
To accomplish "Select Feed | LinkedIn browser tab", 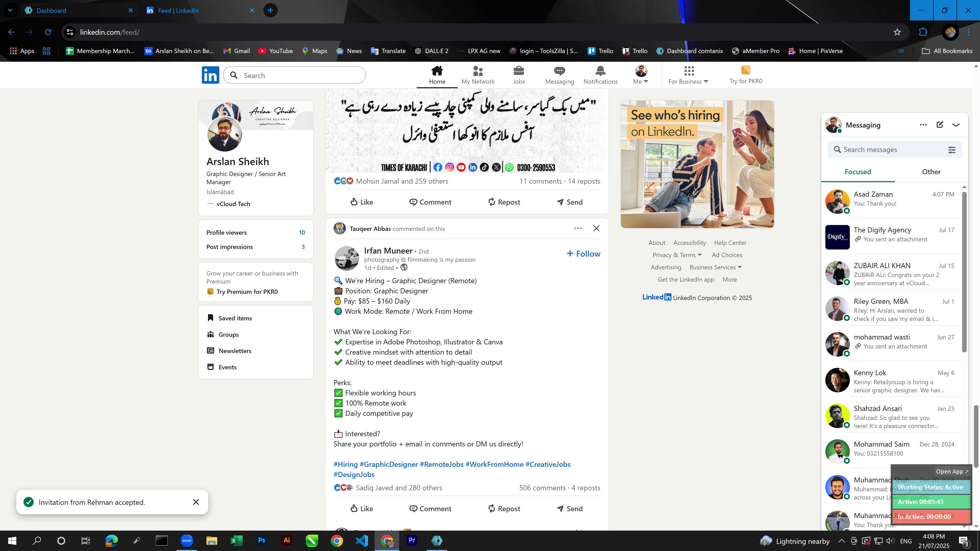I will [200, 10].
